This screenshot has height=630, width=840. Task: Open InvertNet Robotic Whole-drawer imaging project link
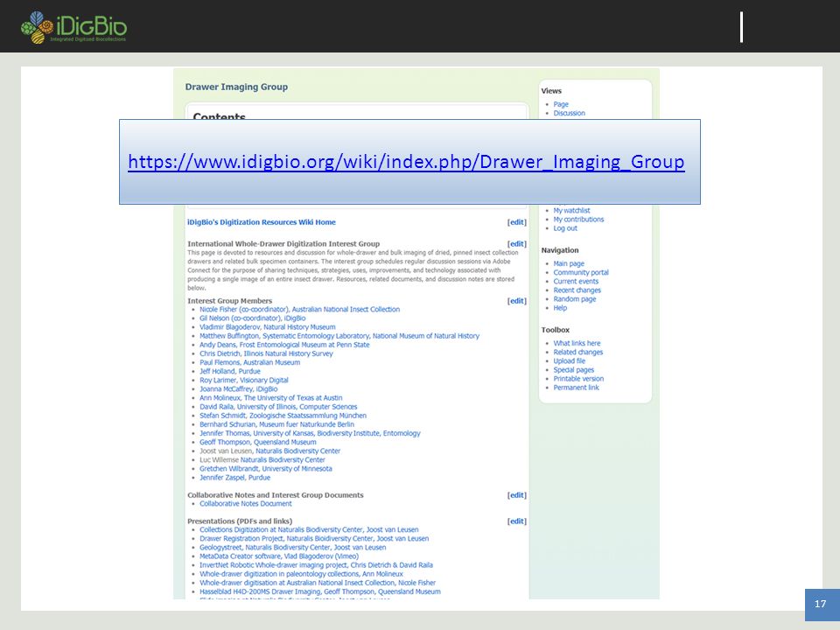pyautogui.click(x=316, y=565)
